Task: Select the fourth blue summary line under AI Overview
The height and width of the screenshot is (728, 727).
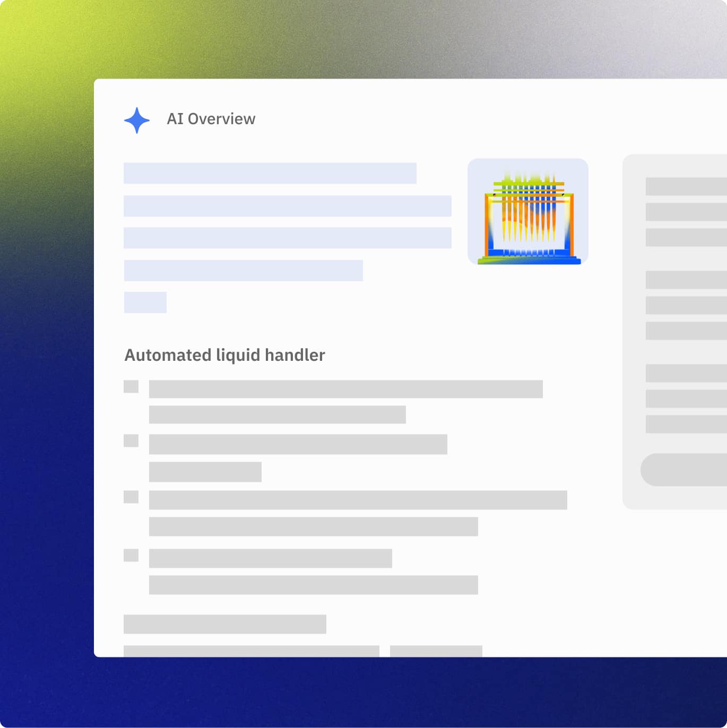Action: (243, 271)
